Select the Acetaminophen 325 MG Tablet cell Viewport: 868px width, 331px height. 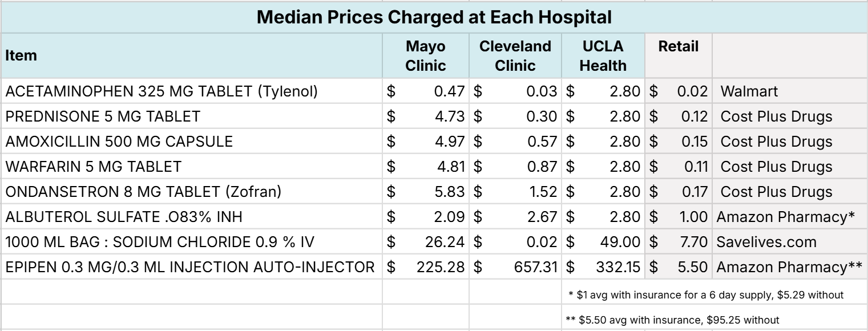pos(161,91)
